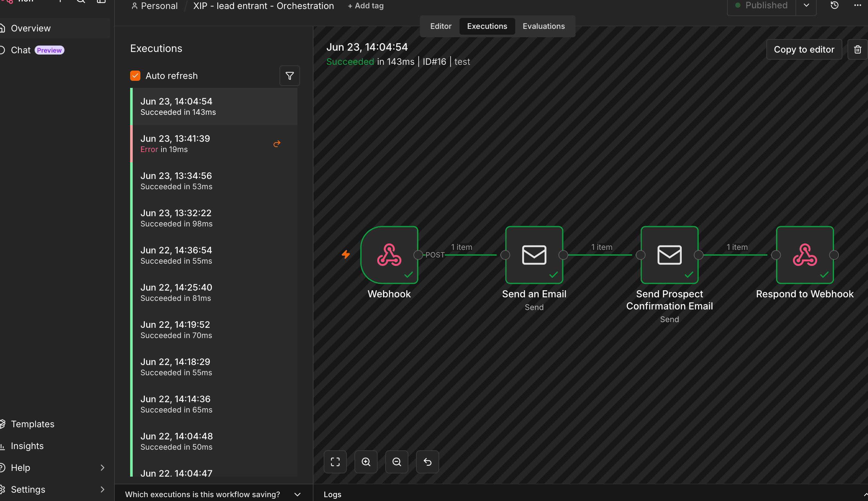
Task: Select the Send an Email node
Action: point(534,255)
